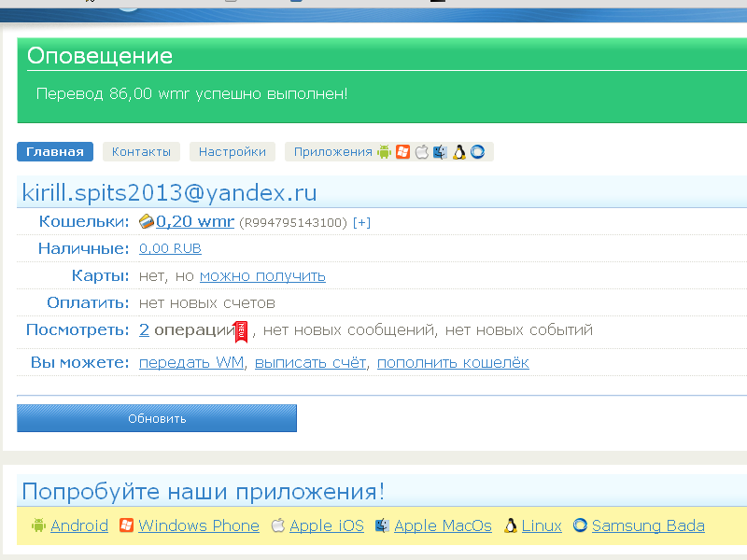Click the penguin icon before Linux link
Screen dimensions: 747x560
tap(511, 525)
